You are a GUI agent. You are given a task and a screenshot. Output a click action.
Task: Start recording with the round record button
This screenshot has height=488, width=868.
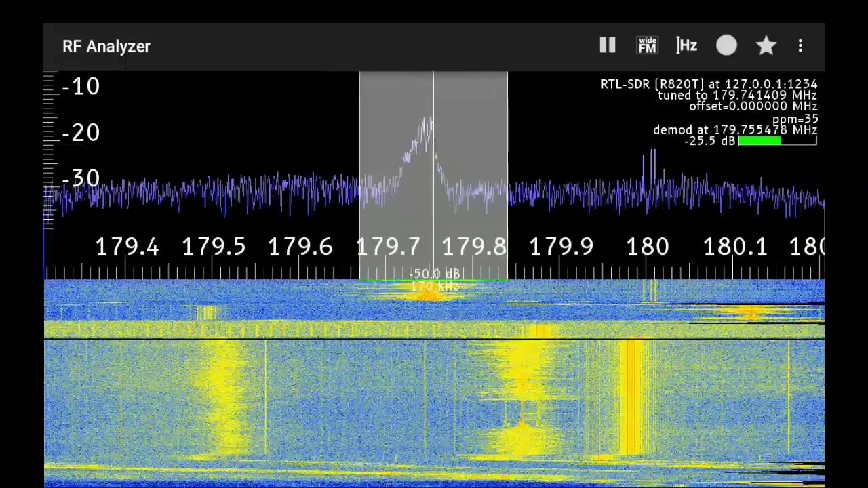point(726,45)
